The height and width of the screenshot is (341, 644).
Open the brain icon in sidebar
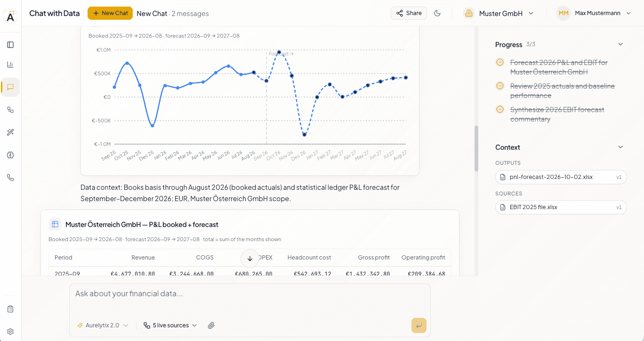coord(10,155)
